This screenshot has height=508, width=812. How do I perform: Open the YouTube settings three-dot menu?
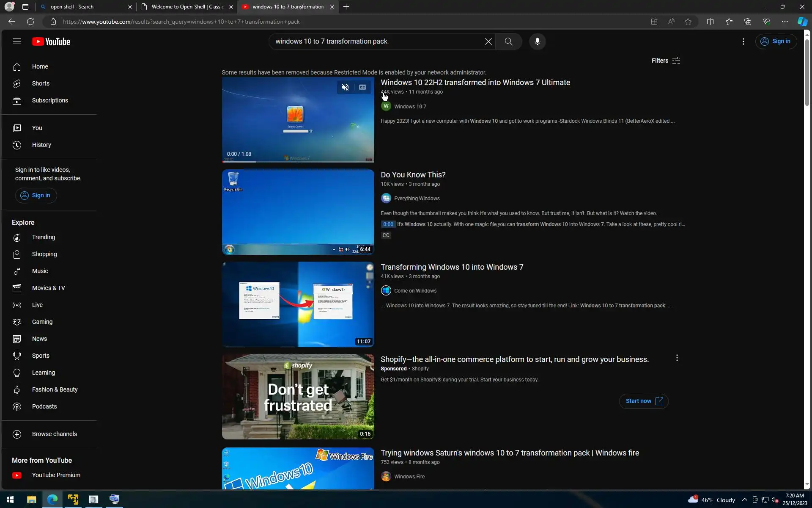coord(743,41)
